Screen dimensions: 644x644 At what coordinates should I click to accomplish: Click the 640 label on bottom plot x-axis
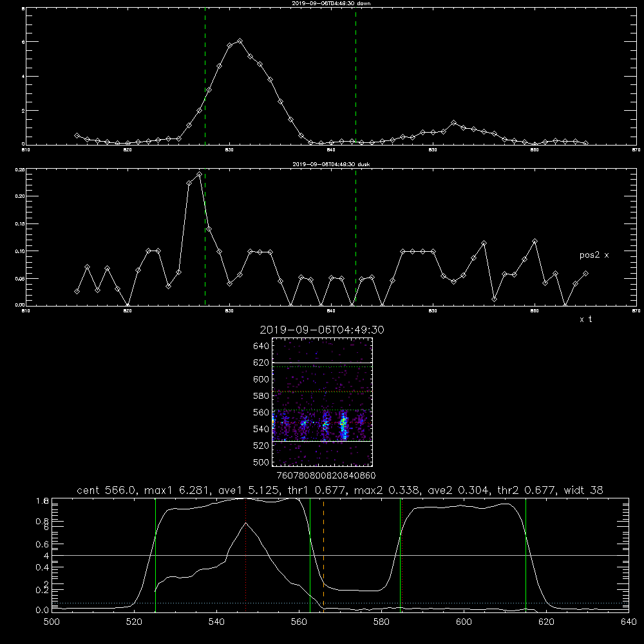click(x=629, y=622)
